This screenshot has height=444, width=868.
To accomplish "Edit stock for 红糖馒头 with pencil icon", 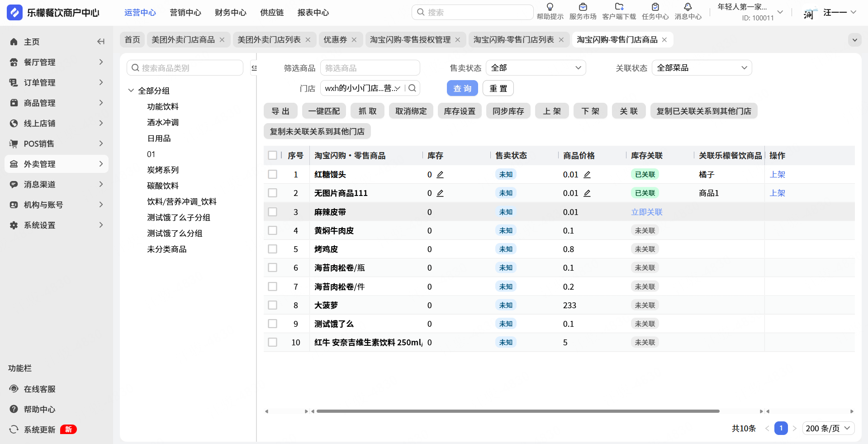I will click(x=440, y=175).
